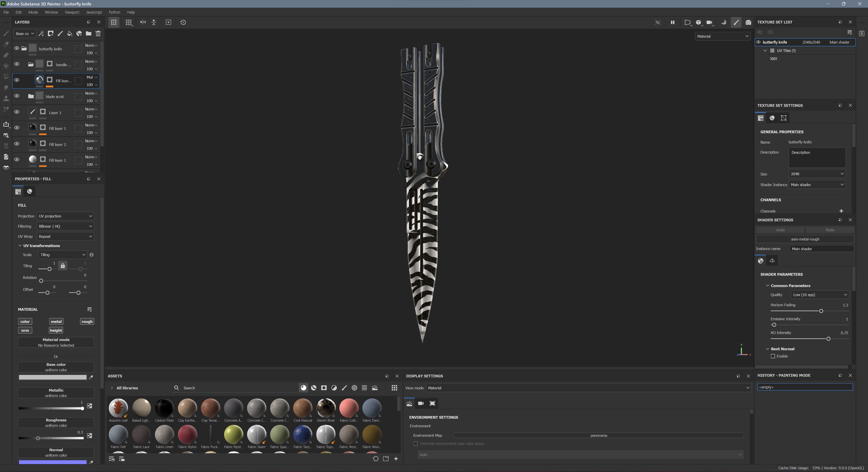Toggle the rough channel button

tap(87, 322)
